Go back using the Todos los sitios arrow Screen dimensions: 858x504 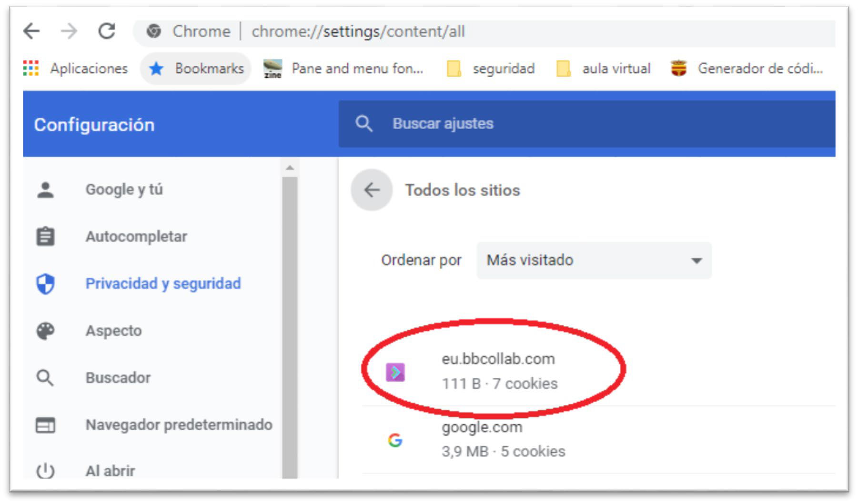coord(372,190)
